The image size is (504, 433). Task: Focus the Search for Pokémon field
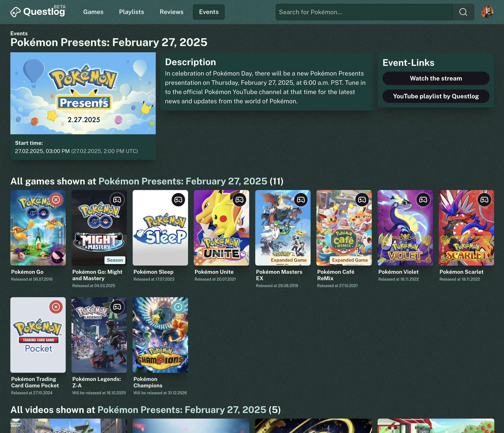[364, 12]
